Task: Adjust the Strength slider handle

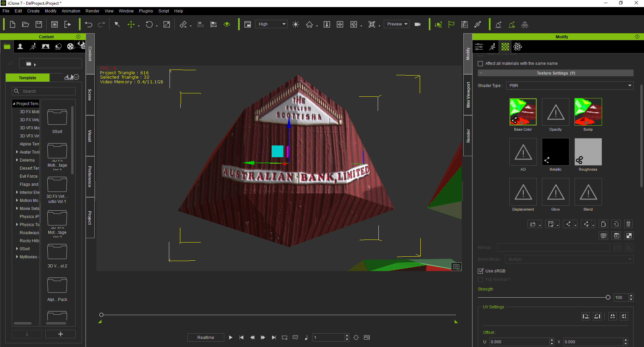Action: tap(608, 297)
